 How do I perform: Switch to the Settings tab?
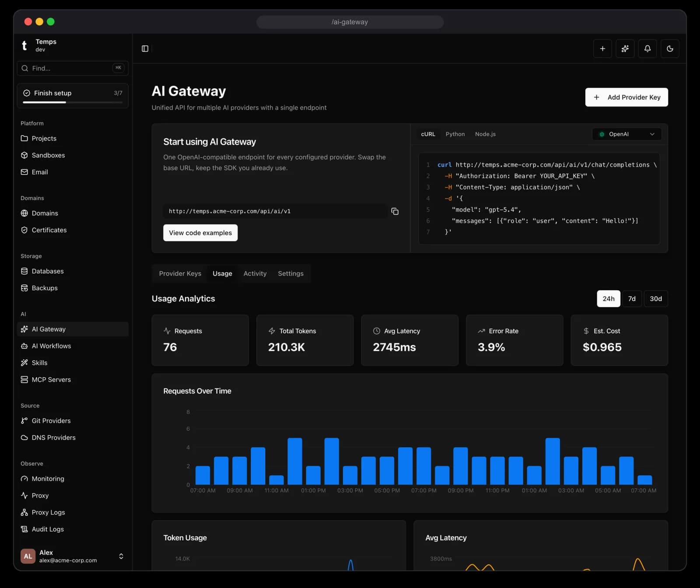click(x=290, y=274)
